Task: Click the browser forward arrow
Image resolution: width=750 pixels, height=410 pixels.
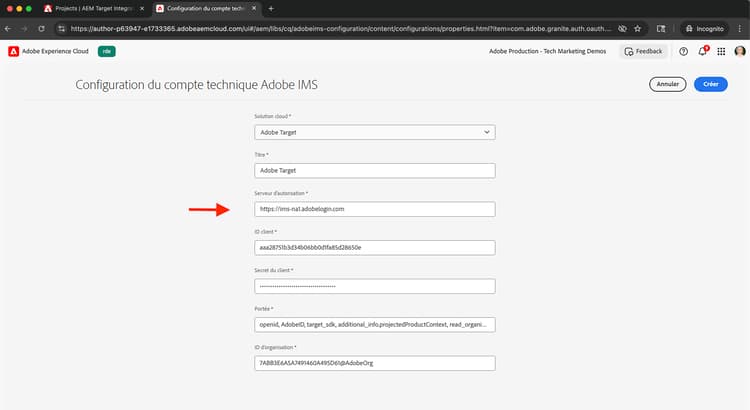Action: click(x=24, y=29)
